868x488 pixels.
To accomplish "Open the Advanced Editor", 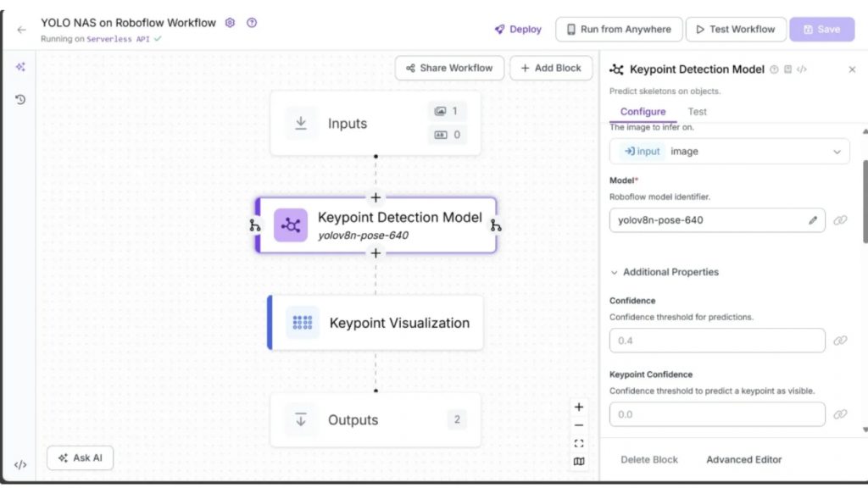I will point(743,459).
